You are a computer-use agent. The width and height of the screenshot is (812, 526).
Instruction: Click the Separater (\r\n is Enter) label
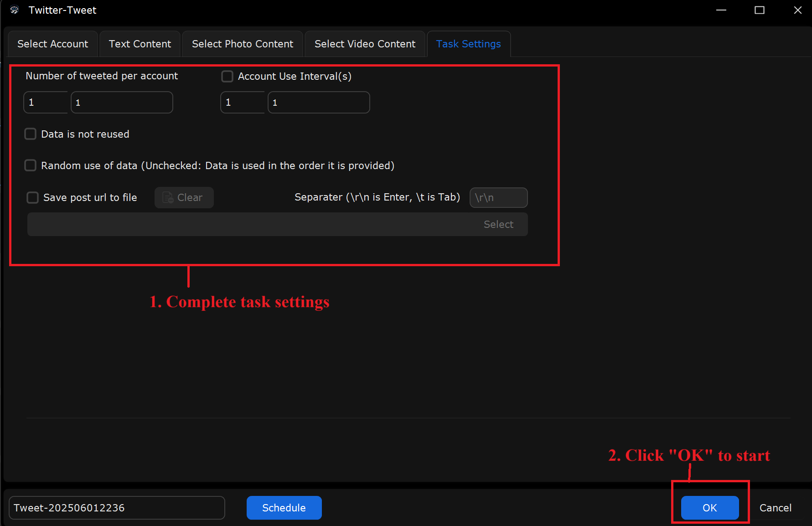point(377,197)
